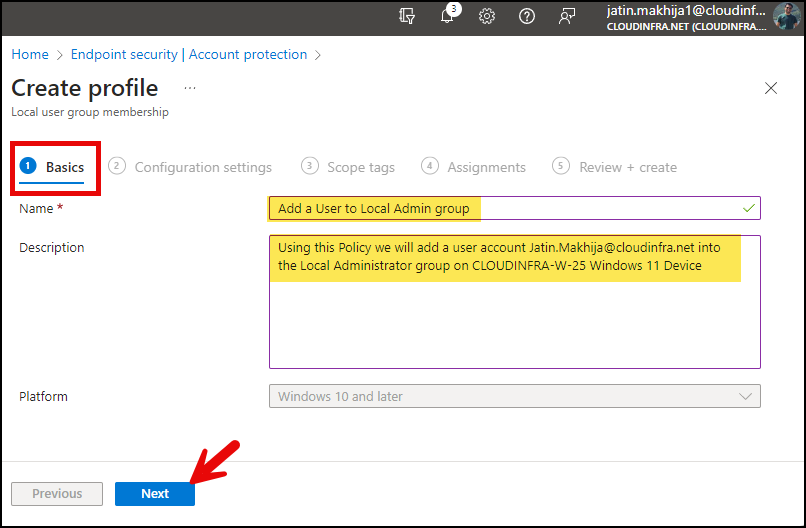Open portal settings gear
The height and width of the screenshot is (528, 806).
pos(487,16)
